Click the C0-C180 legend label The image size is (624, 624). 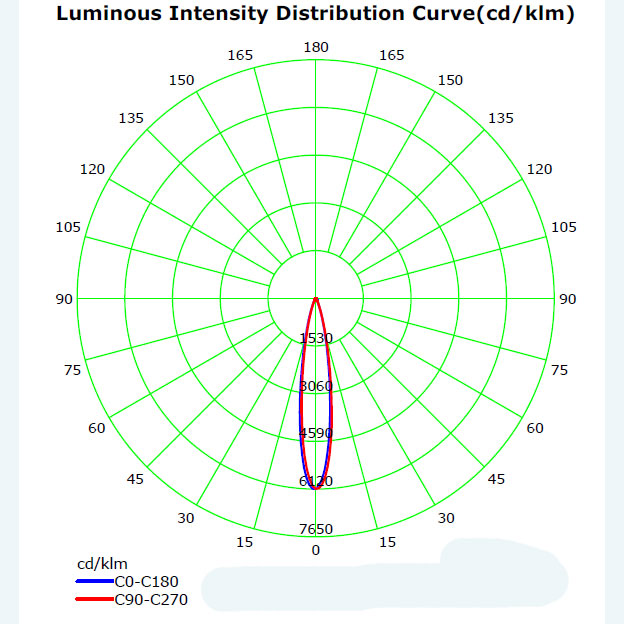(x=146, y=582)
